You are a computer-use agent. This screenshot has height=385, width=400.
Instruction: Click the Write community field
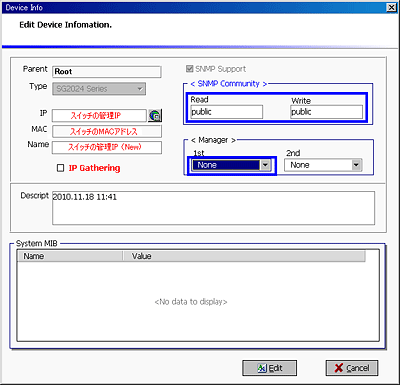point(326,112)
